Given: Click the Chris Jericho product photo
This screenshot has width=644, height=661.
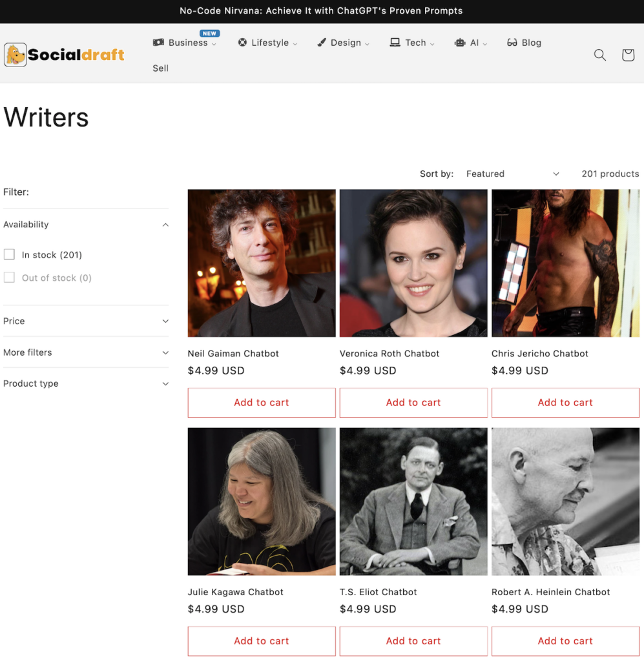Looking at the screenshot, I should 565,263.
